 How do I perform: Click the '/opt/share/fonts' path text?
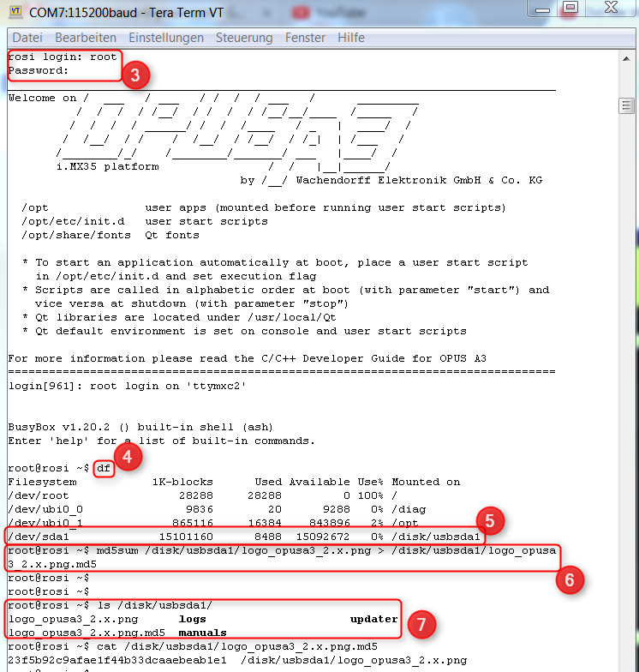(x=76, y=235)
